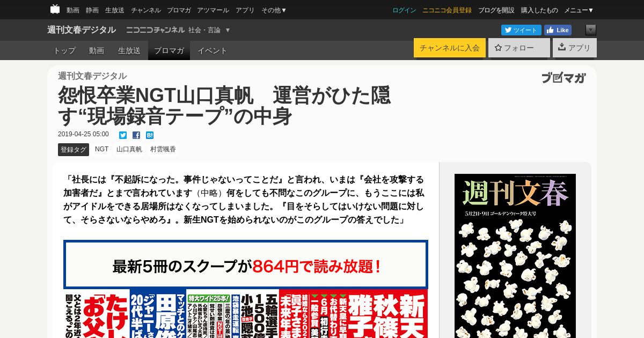Screen dimensions: 644x338
Task: Open 生放送 in top navigation
Action: point(115,10)
